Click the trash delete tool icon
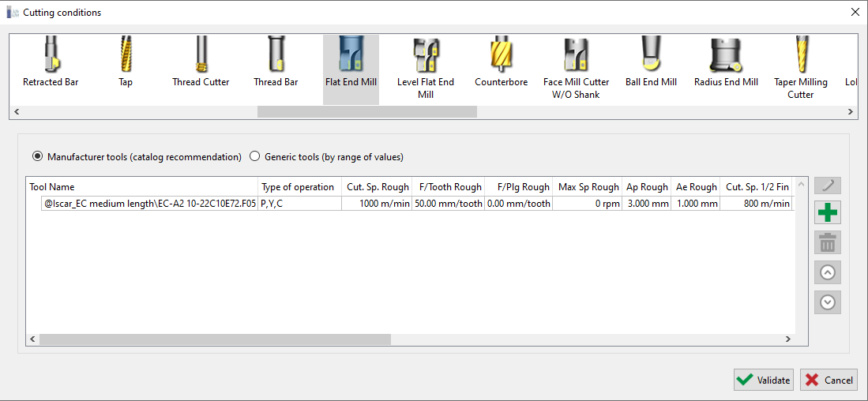868x401 pixels. (828, 242)
